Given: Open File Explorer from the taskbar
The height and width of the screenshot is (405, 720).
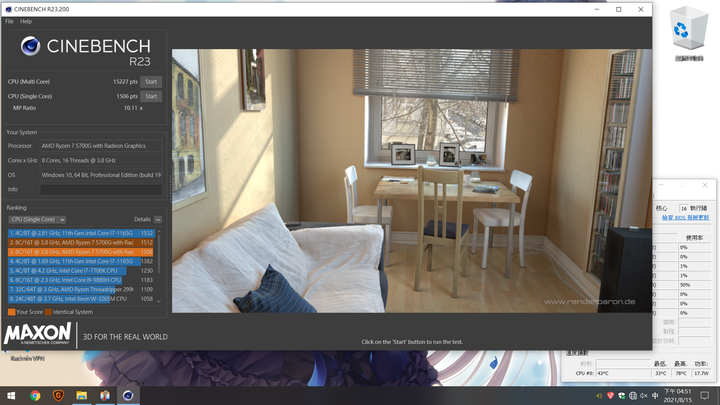Looking at the screenshot, I should point(82,395).
